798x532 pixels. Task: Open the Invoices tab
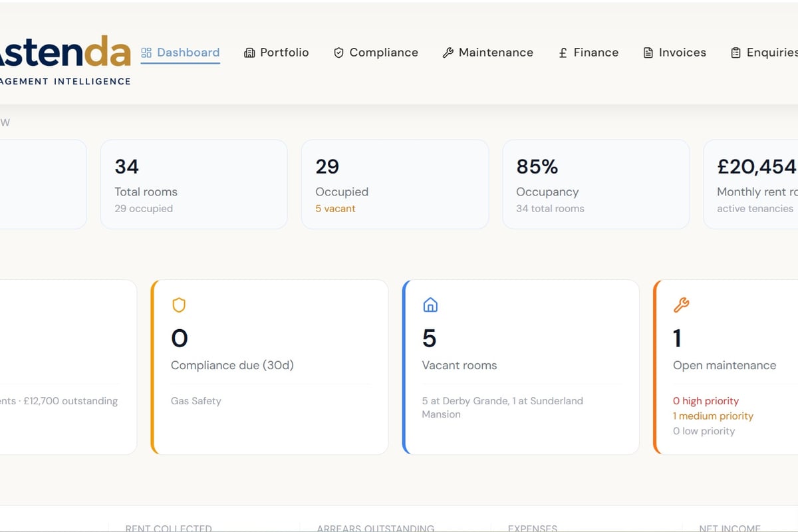click(674, 53)
